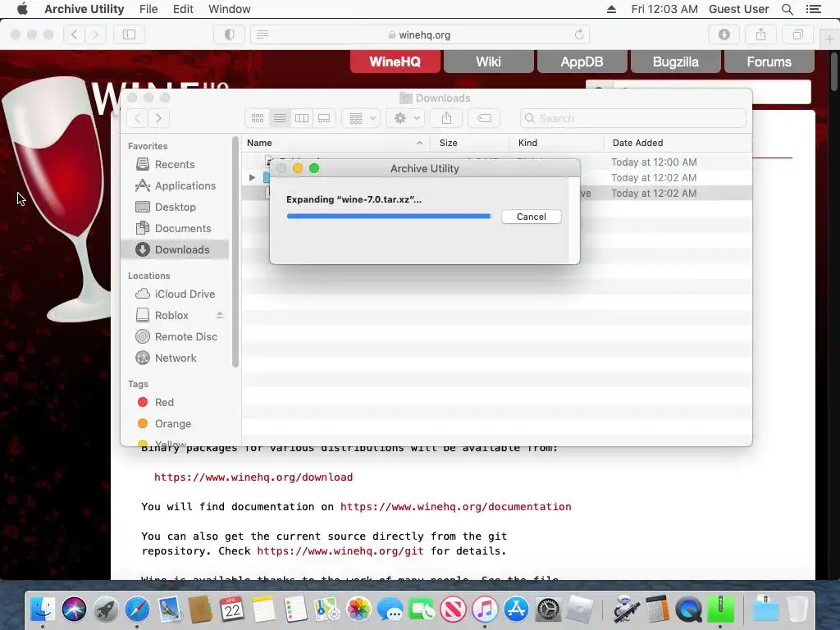Eject the Roblox volume
Screen dimensions: 840x630
(220, 315)
